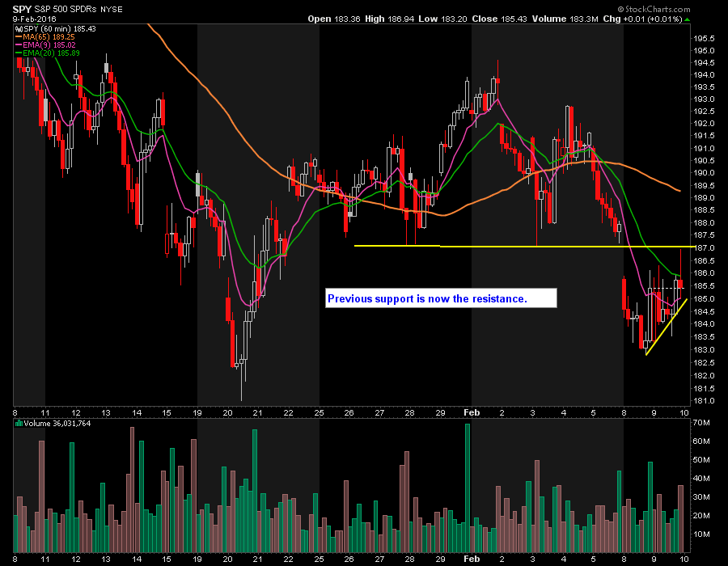728x566 pixels.
Task: Click the 187.0 price axis label
Action: (705, 248)
